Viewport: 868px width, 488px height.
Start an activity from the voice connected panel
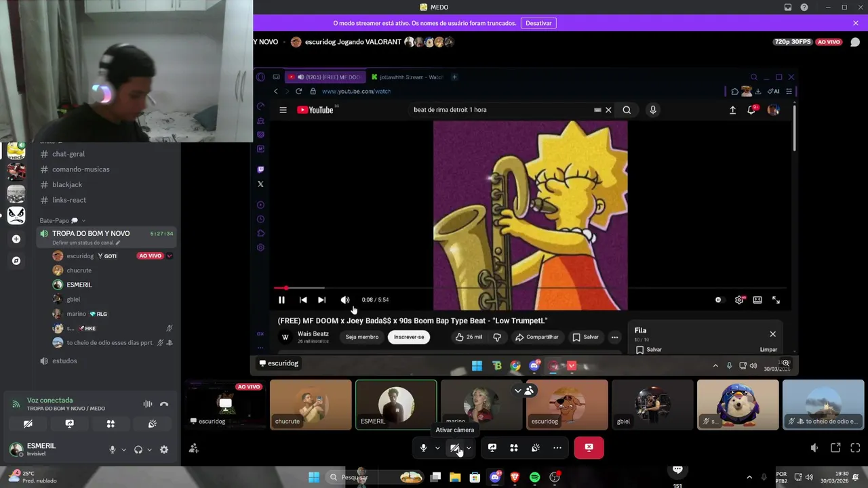111,424
